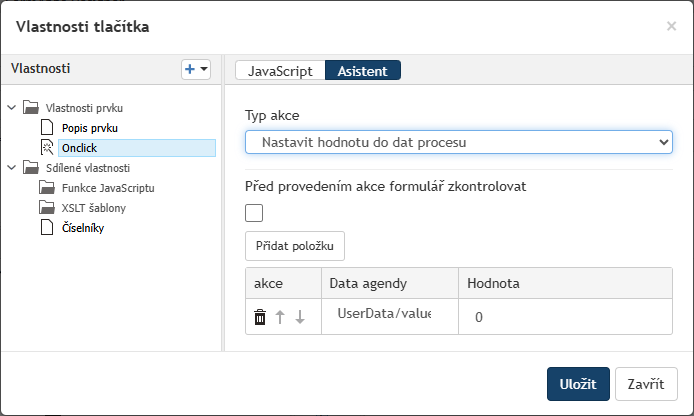Collapse the Sdílené vlastnosti tree node
Screen dimensions: 694x416
click(x=12, y=168)
